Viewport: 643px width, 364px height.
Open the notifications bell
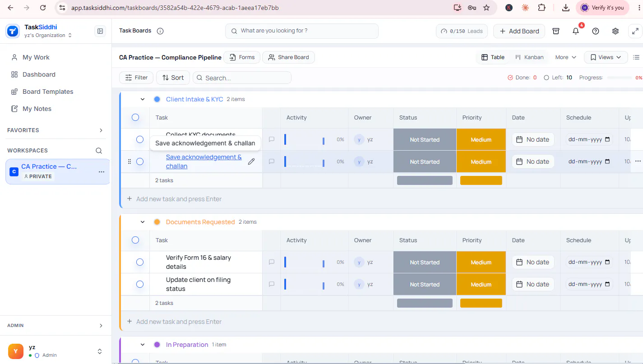click(576, 31)
